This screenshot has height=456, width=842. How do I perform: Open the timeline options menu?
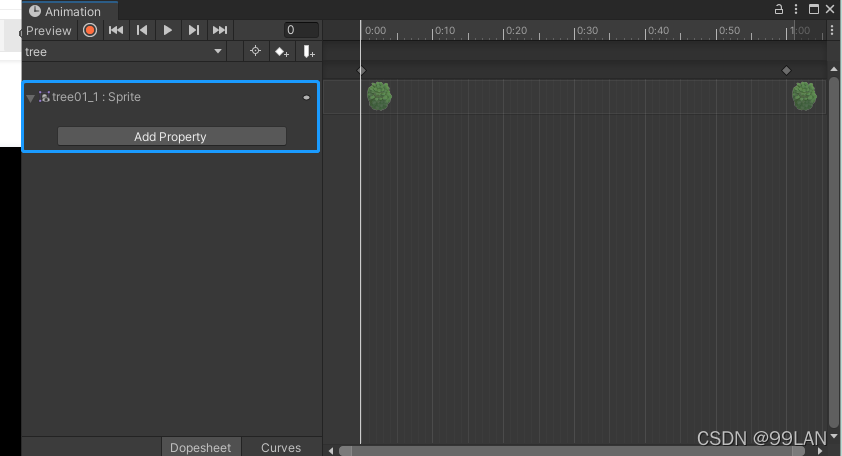point(832,31)
